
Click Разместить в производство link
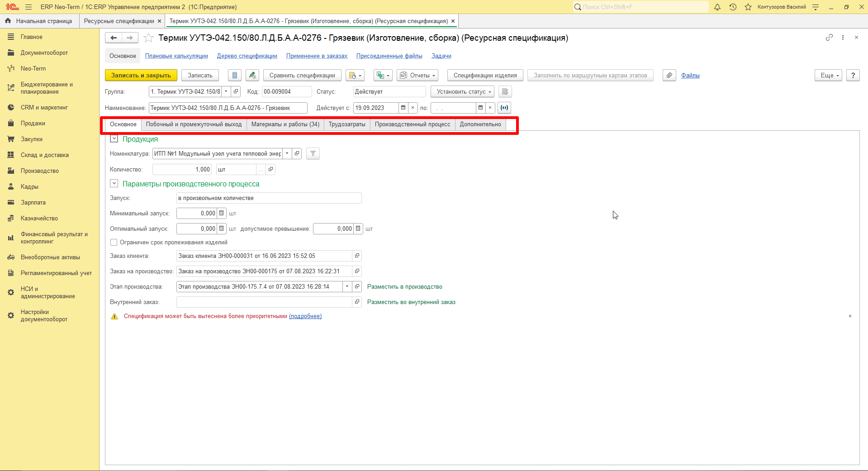tap(405, 287)
